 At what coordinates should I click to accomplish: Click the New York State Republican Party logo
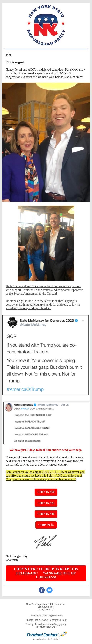pyautogui.click(x=46, y=25)
